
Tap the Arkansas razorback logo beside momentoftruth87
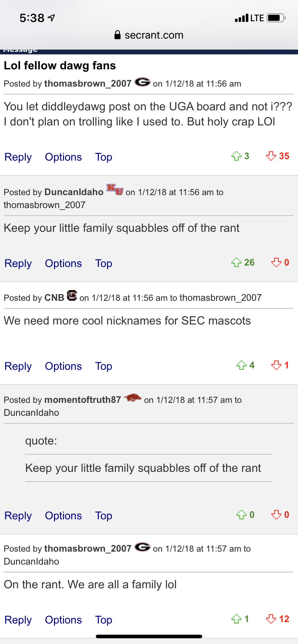[x=132, y=398]
